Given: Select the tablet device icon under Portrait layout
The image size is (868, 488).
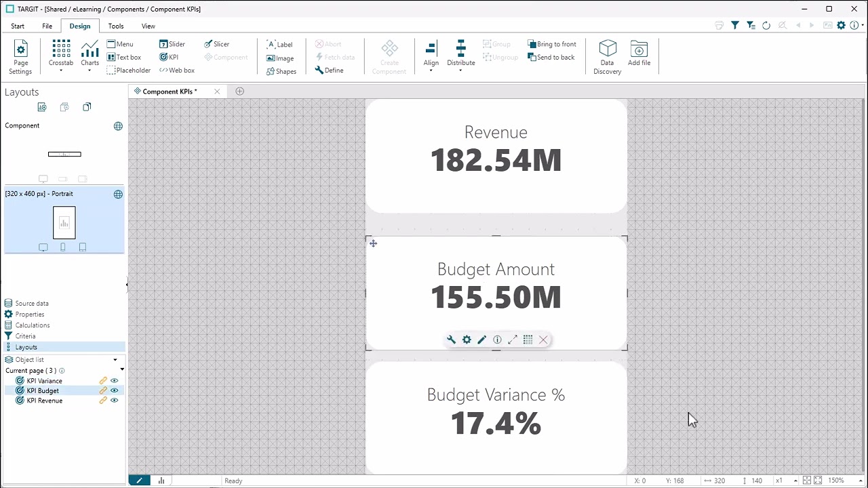Looking at the screenshot, I should pos(83,247).
